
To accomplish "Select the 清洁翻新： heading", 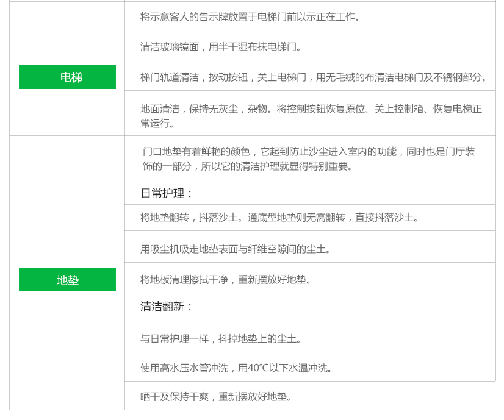I will click(x=167, y=307).
